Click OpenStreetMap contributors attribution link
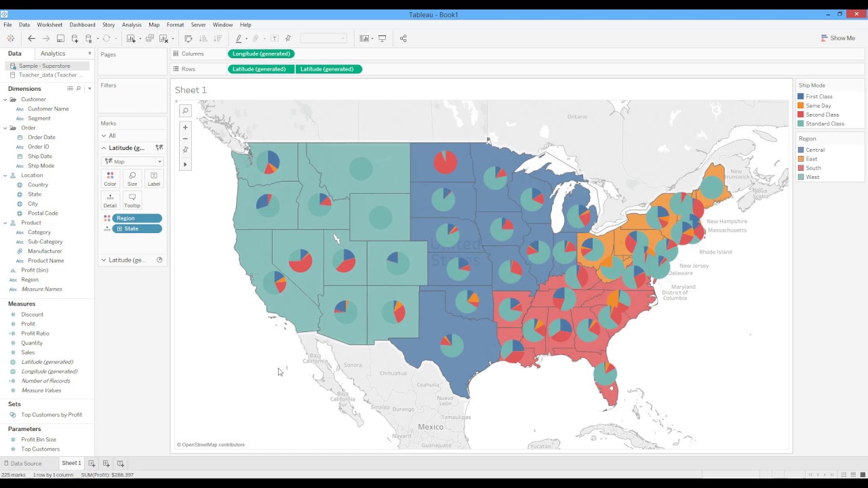The height and width of the screenshot is (488, 868). (211, 445)
